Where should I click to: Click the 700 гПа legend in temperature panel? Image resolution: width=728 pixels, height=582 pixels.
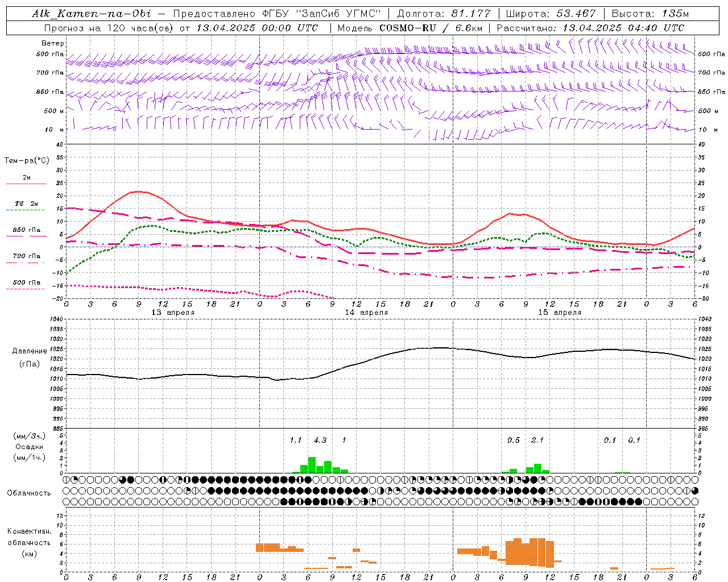click(27, 256)
